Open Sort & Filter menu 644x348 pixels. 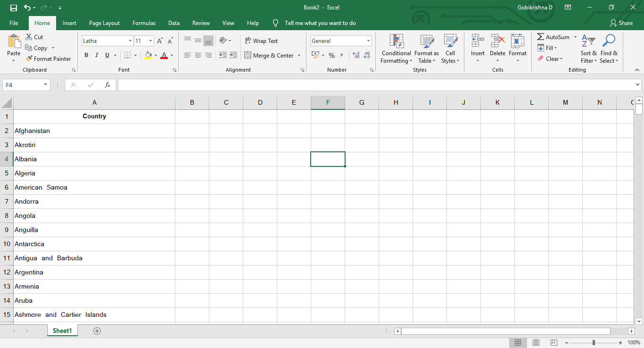click(588, 49)
